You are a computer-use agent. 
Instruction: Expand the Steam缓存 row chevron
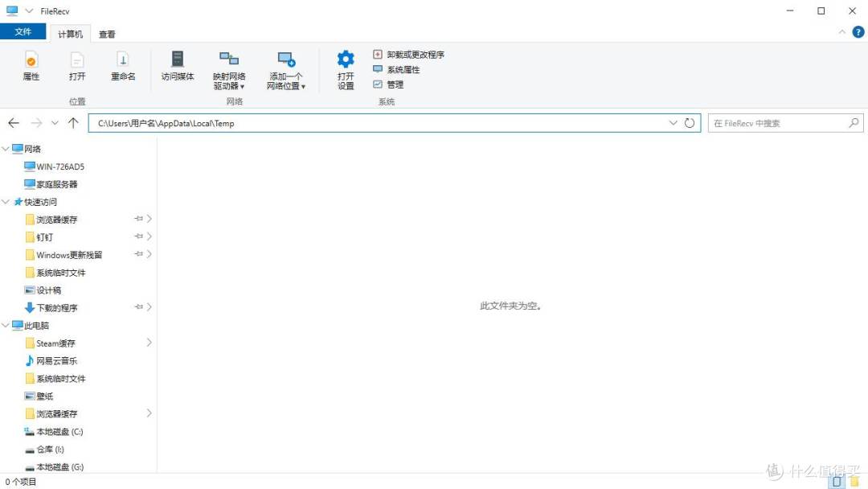149,343
